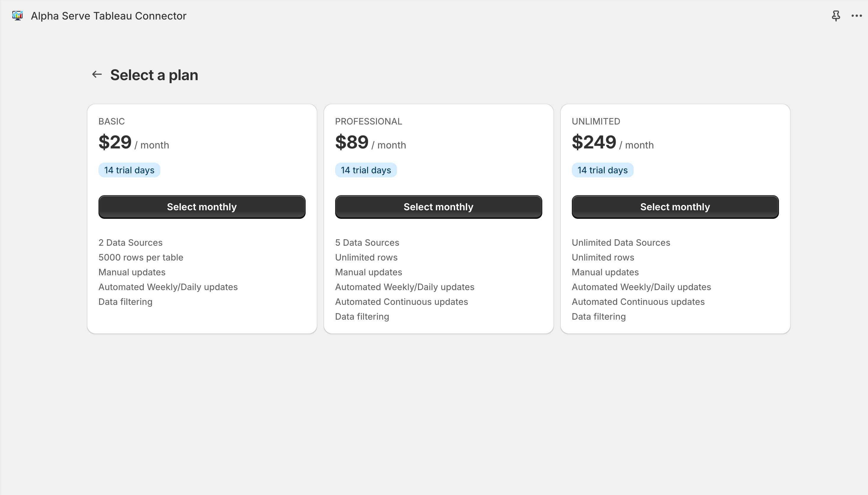The height and width of the screenshot is (495, 868).
Task: Click the 14 trial days badge under BASIC
Action: [129, 170]
